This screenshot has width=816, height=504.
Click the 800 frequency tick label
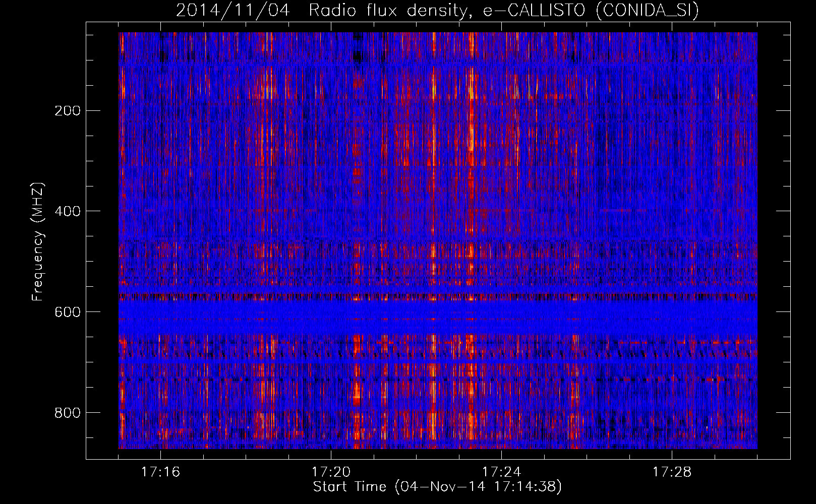[x=68, y=413]
